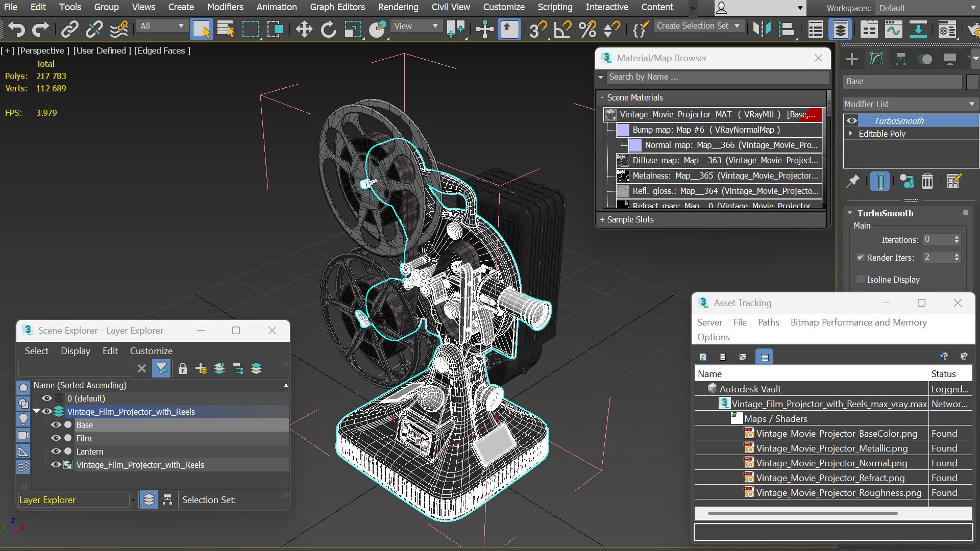Choose the Select Object arrow tool
Screen dimensions: 980x551
coord(201,29)
